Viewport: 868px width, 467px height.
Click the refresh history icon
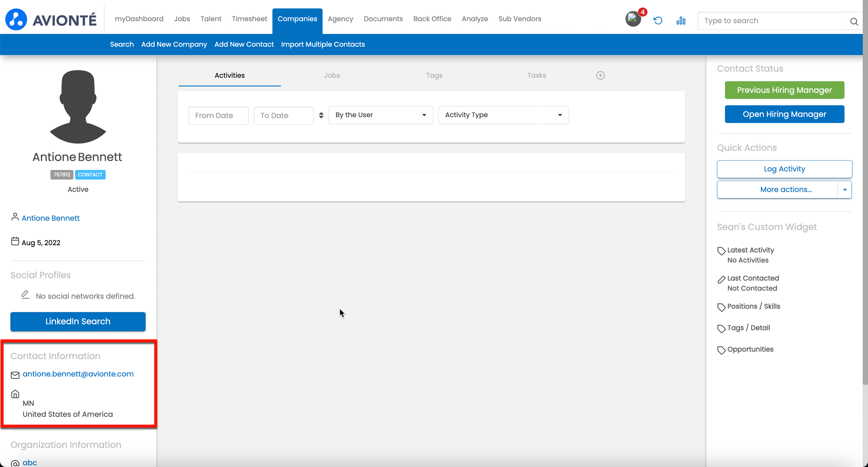pos(658,21)
